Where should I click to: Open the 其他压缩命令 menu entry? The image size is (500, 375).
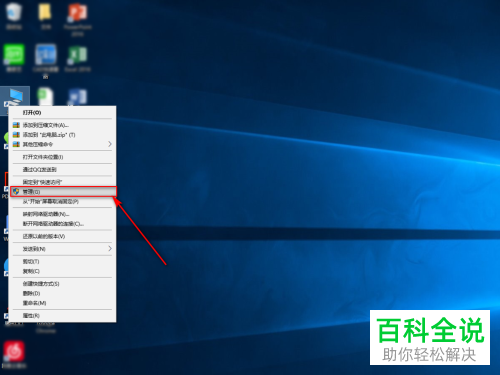pyautogui.click(x=62, y=144)
